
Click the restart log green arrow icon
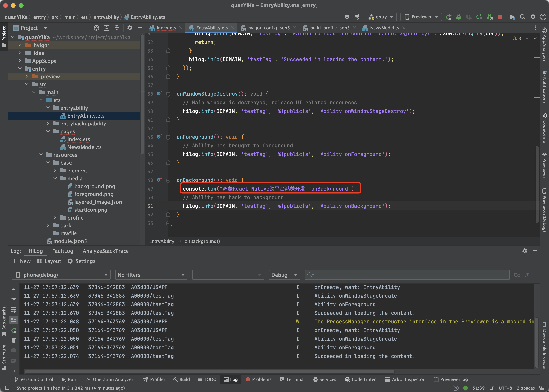click(14, 330)
